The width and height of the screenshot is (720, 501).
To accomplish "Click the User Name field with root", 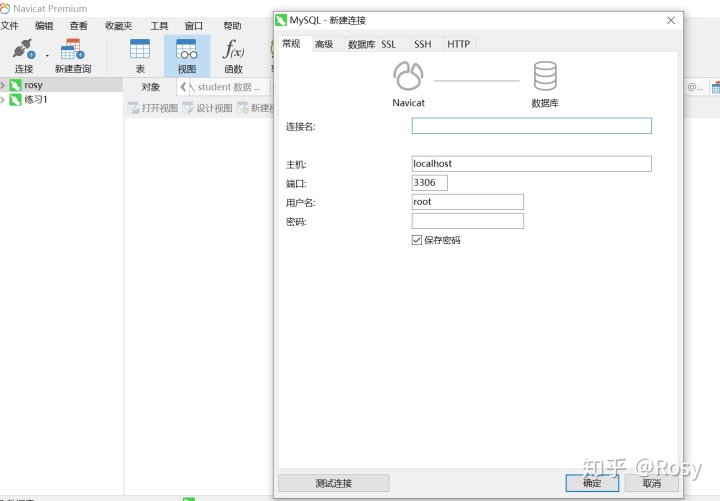I will (467, 202).
